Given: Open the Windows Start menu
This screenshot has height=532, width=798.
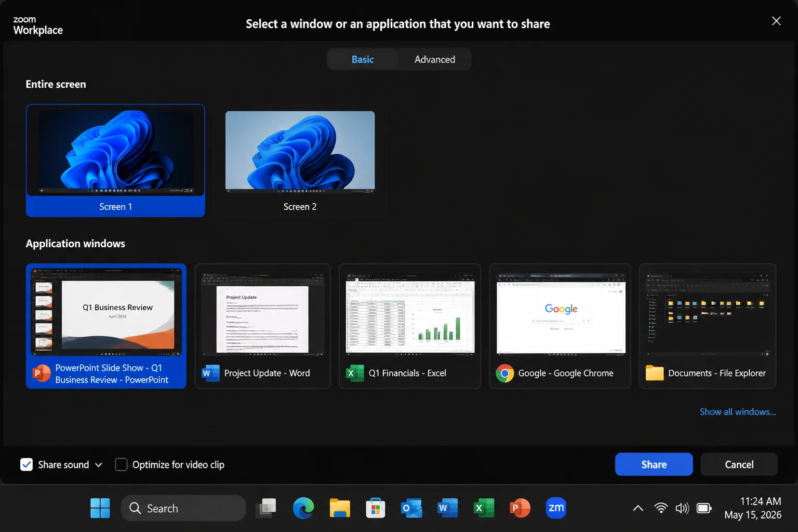Looking at the screenshot, I should (x=100, y=508).
